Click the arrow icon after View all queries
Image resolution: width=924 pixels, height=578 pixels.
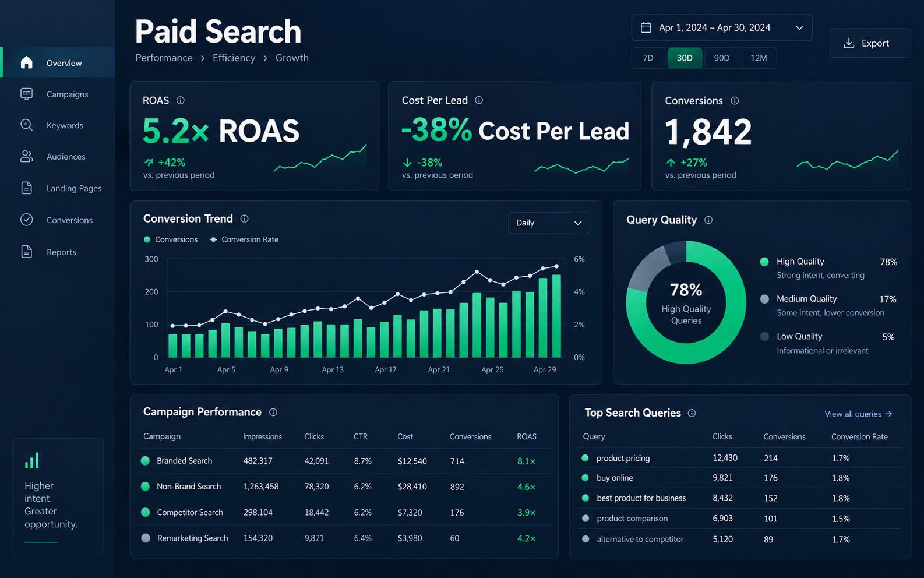(888, 414)
